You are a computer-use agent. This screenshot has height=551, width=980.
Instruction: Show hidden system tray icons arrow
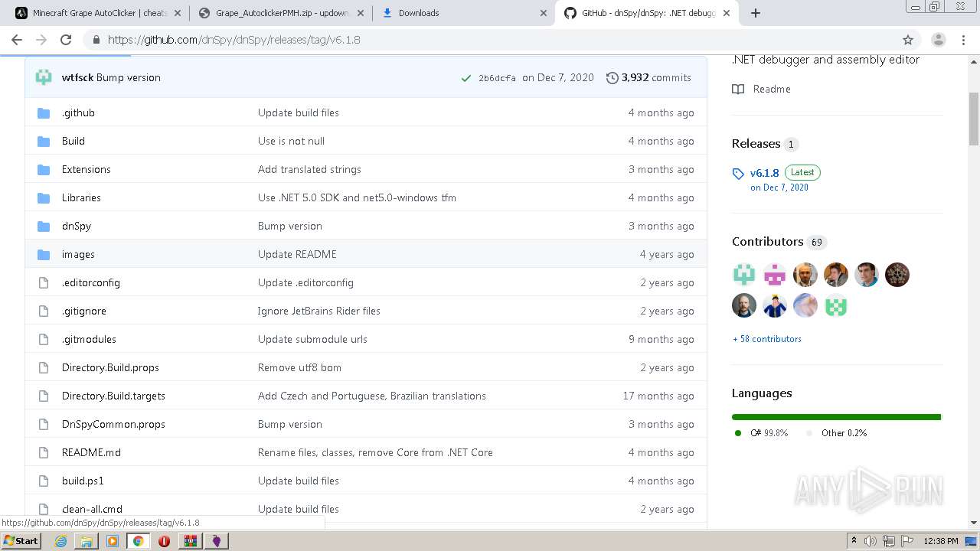854,541
